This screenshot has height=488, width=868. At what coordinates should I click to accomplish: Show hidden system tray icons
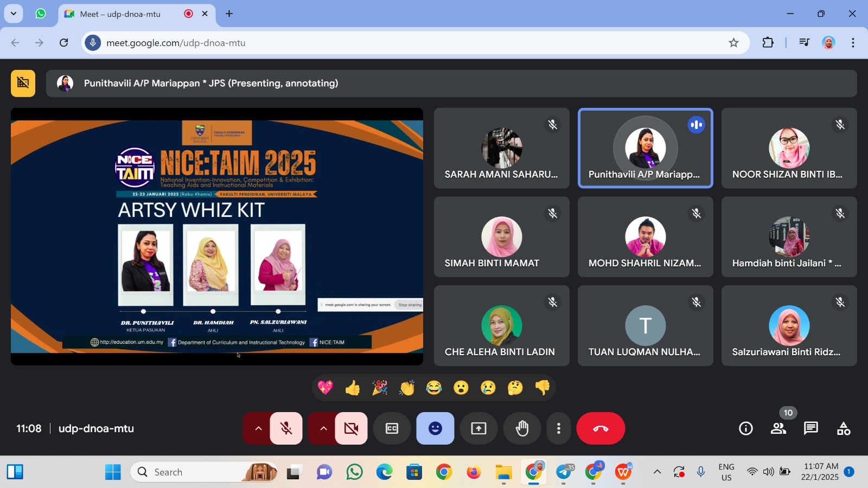point(657,472)
